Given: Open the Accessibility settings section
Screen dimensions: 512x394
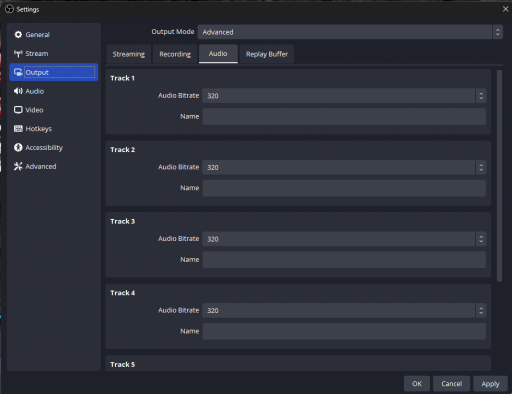Looking at the screenshot, I should [x=54, y=147].
